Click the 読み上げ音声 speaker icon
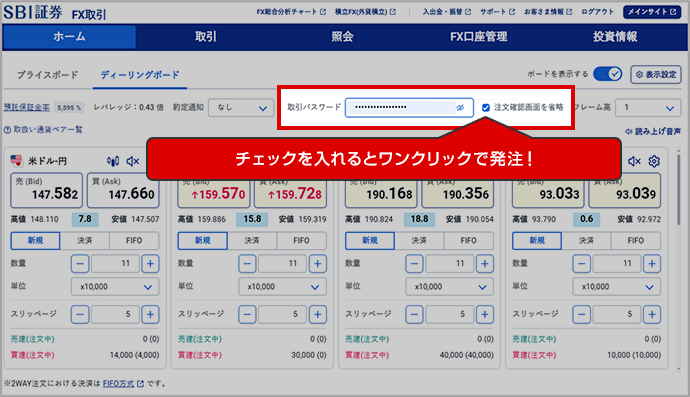The width and height of the screenshot is (690, 397). click(629, 131)
